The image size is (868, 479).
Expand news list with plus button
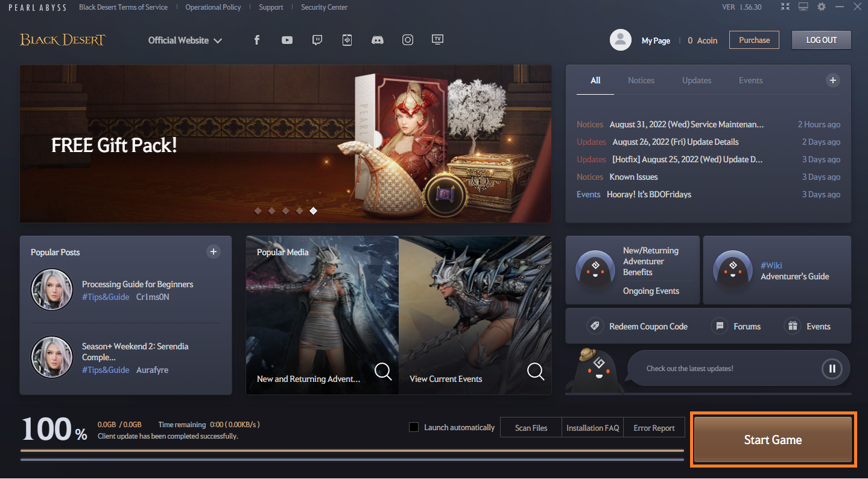tap(832, 80)
